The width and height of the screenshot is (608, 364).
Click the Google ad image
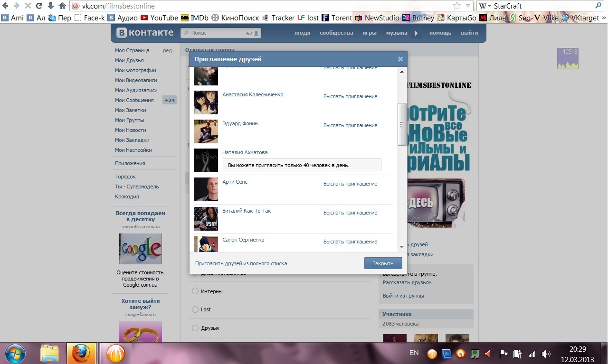(141, 249)
